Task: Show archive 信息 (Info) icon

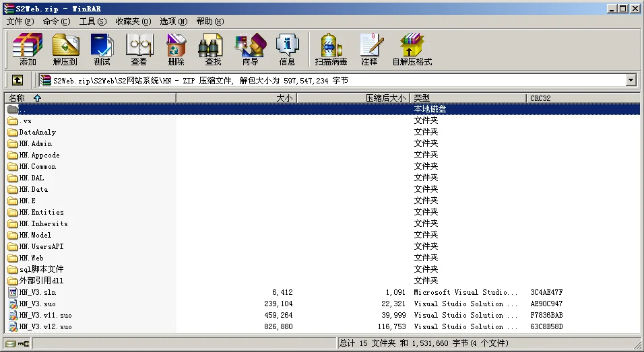Action: (287, 50)
